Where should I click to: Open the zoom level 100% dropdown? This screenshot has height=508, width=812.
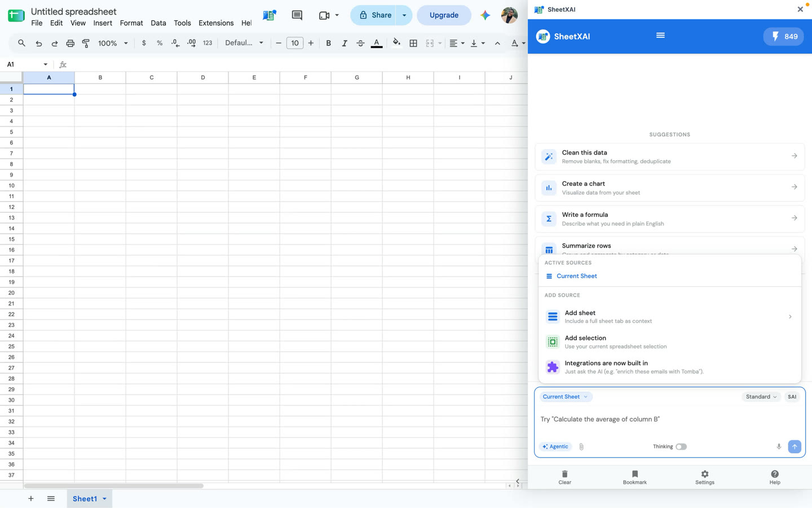click(113, 43)
